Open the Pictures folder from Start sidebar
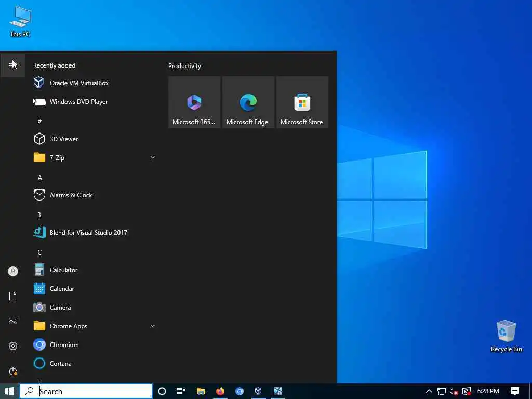The image size is (532, 399). (12, 321)
